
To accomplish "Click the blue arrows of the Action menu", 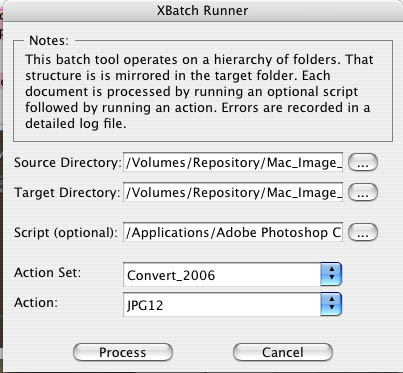I will [331, 304].
